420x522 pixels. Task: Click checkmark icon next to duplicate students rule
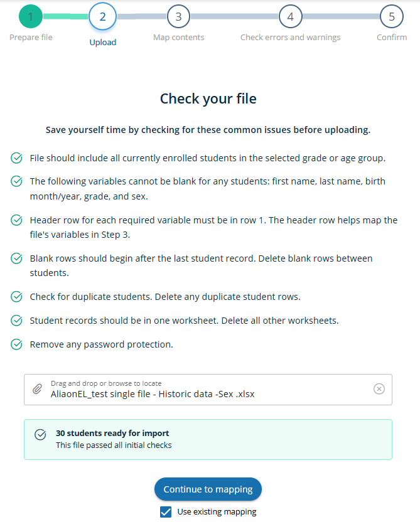point(17,297)
